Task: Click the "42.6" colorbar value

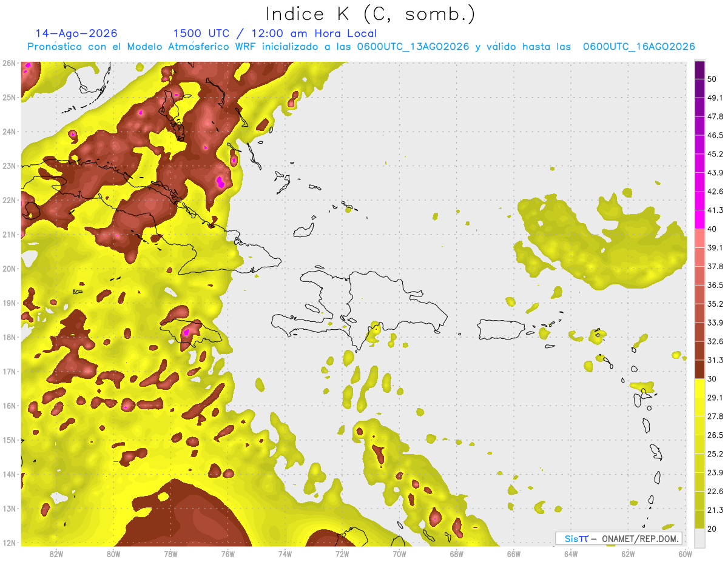Action: click(x=715, y=192)
